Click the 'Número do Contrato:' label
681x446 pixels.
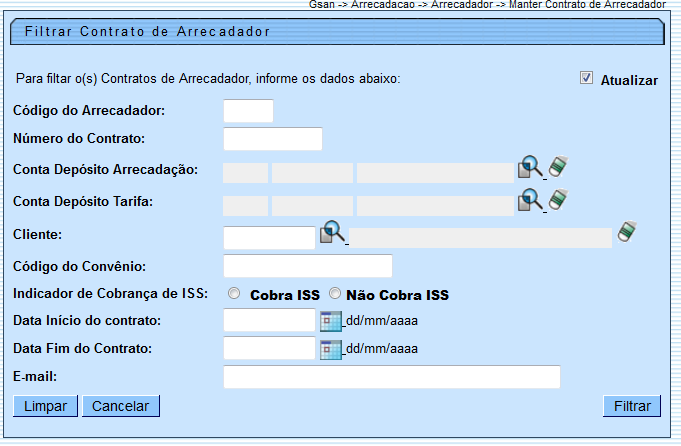[x=79, y=139]
